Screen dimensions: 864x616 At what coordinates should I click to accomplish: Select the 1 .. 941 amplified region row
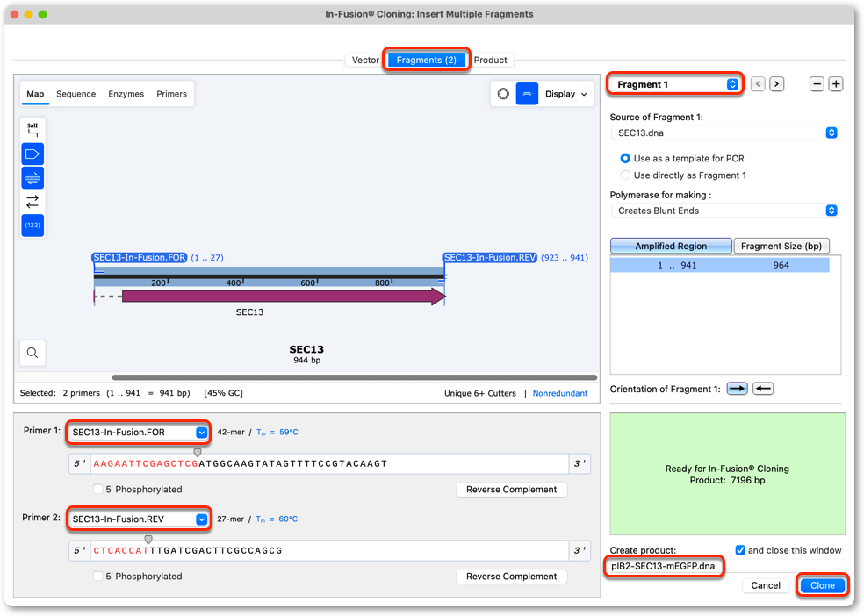coord(720,265)
